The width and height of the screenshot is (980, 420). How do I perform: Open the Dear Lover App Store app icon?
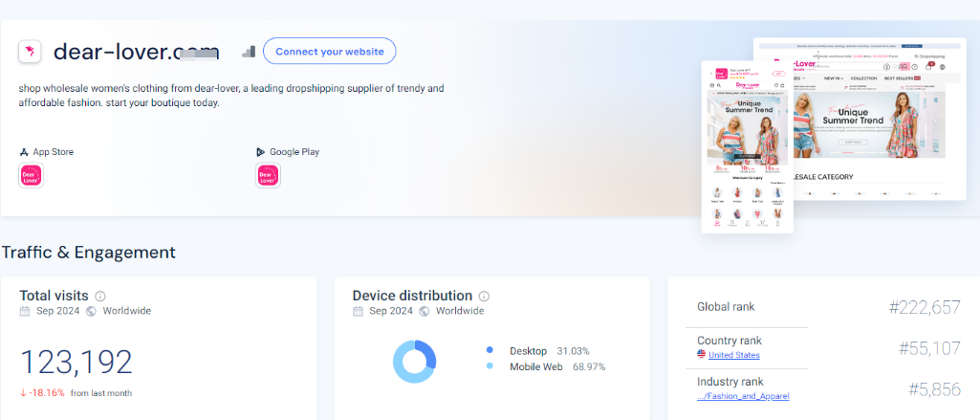click(x=32, y=176)
